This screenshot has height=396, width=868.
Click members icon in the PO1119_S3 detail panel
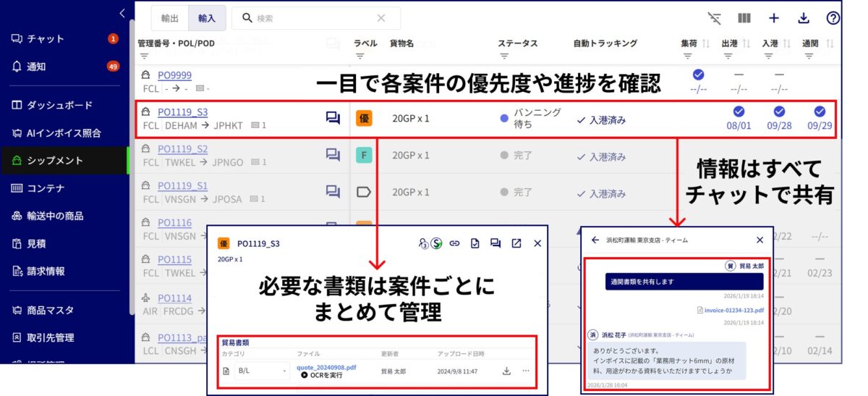pos(424,244)
